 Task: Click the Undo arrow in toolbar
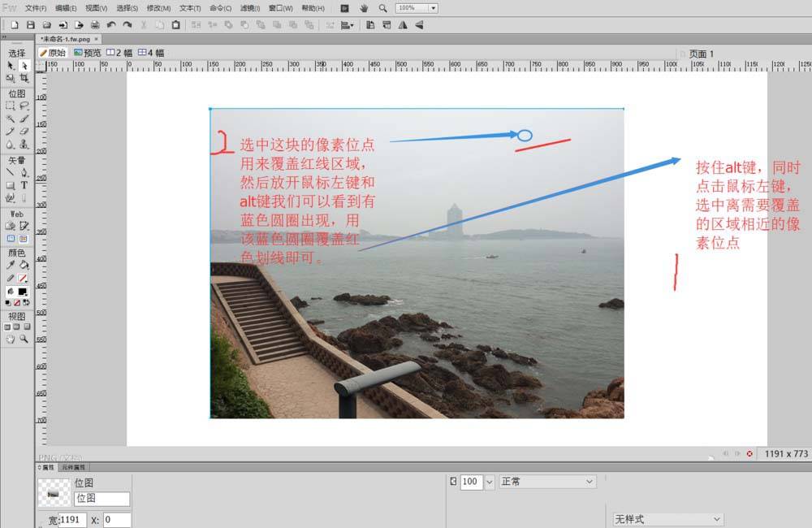point(111,25)
